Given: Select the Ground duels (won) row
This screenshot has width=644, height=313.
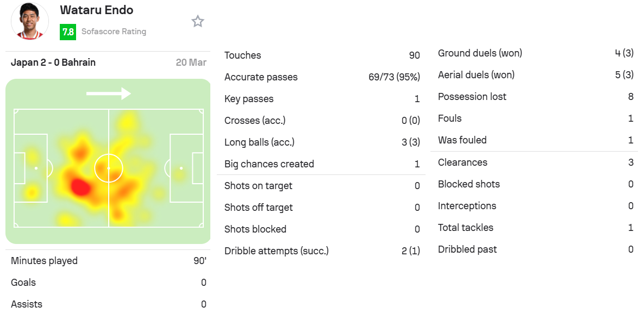Looking at the screenshot, I should (535, 53).
